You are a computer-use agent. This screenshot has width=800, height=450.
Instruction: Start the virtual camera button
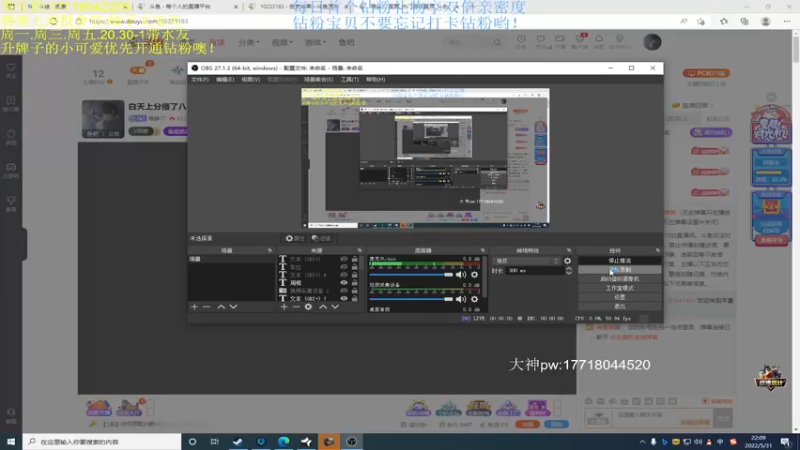coord(619,279)
